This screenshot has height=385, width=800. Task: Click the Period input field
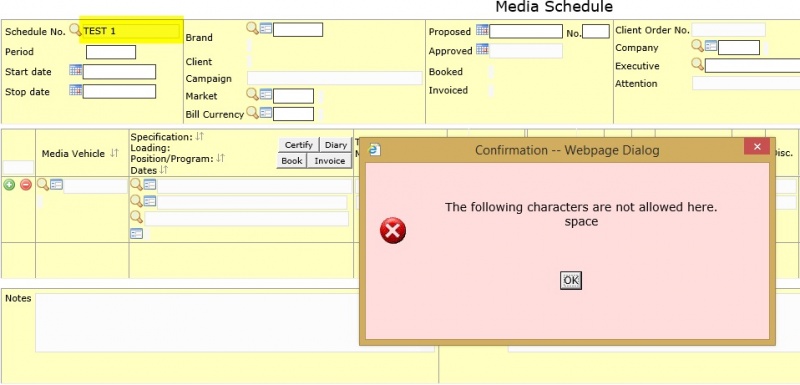pos(111,52)
